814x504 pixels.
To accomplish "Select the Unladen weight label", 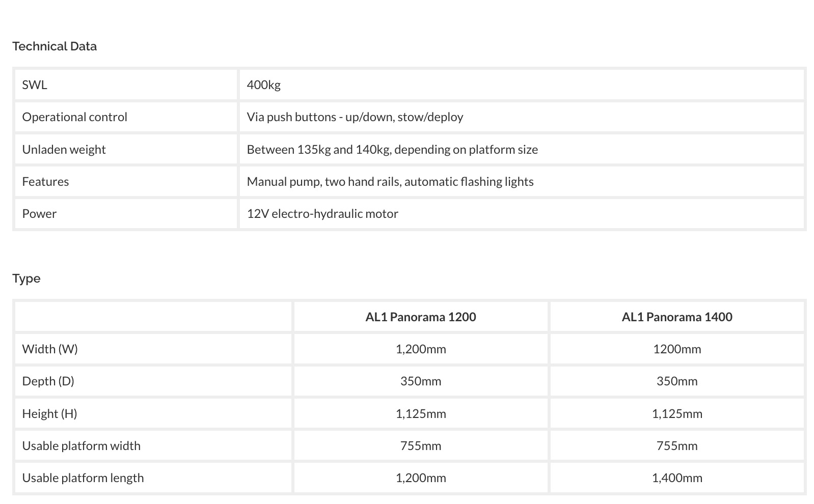I will click(64, 150).
